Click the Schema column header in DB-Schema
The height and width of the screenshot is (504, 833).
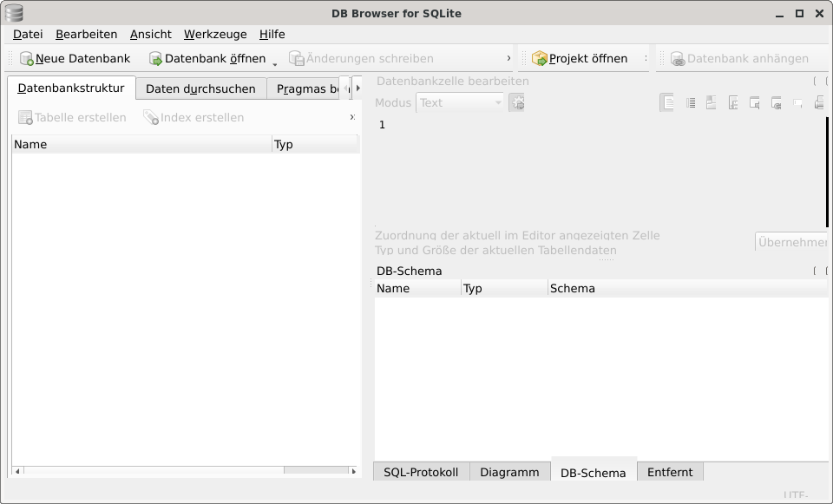(687, 288)
